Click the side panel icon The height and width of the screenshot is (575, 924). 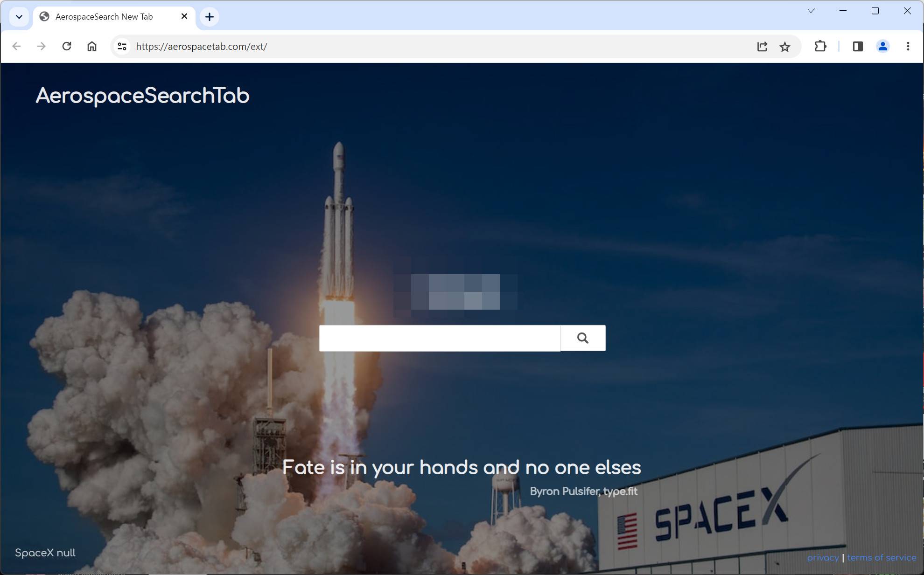pos(858,46)
